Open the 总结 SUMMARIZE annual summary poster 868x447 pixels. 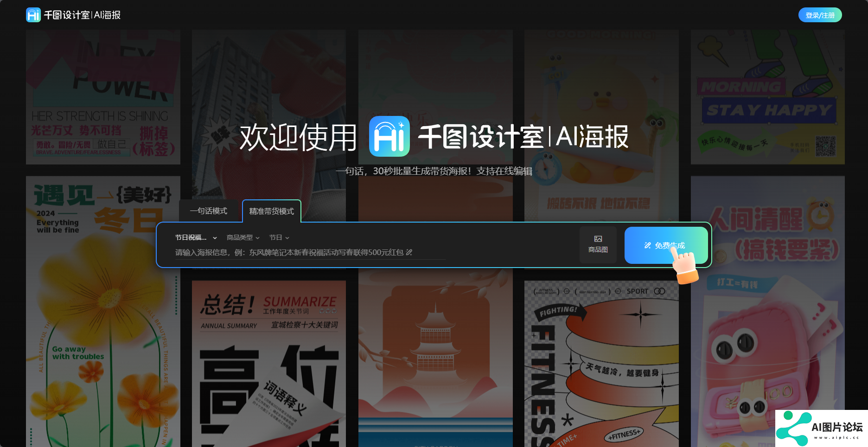[x=269, y=364]
